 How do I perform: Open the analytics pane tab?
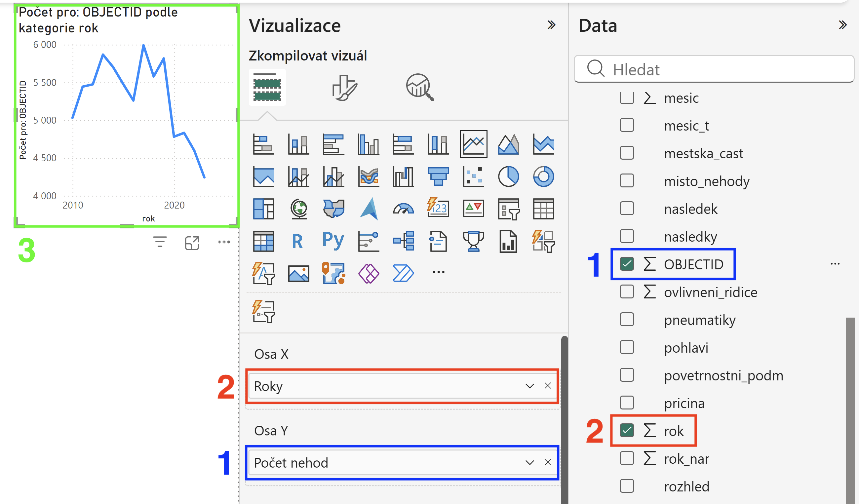click(420, 88)
